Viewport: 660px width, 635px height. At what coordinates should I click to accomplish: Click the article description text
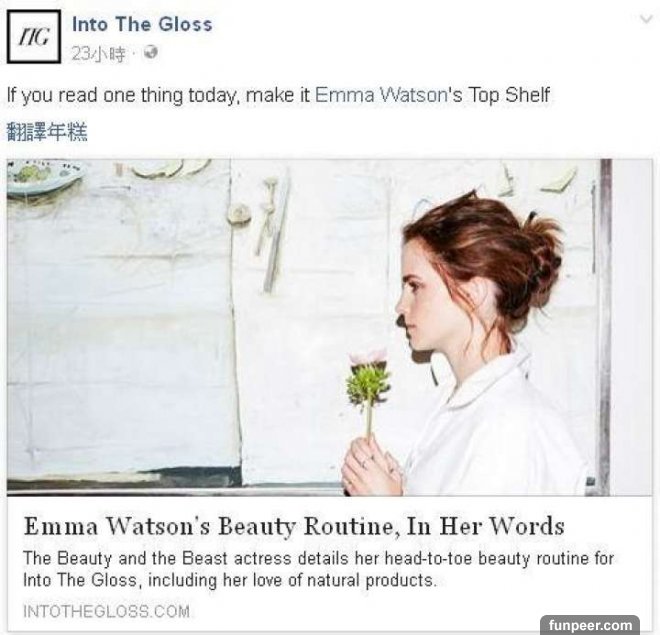coord(319,569)
